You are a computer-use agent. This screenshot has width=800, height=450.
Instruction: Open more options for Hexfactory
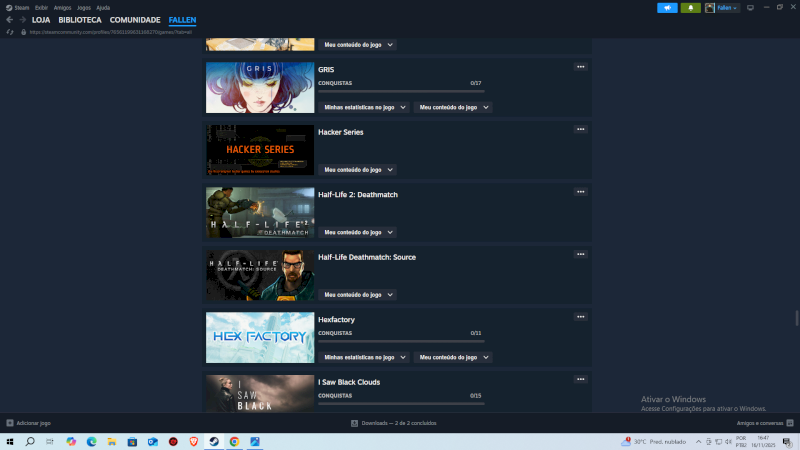pyautogui.click(x=581, y=317)
